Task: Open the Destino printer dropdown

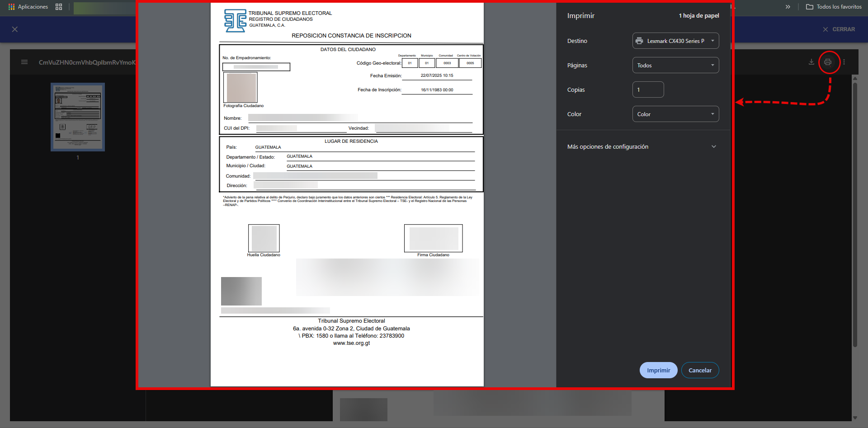Action: pyautogui.click(x=675, y=41)
